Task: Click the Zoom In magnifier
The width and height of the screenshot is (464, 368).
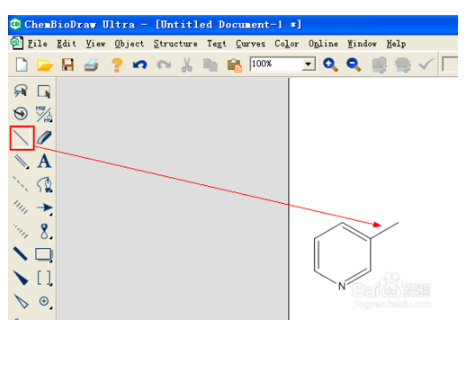Action: [x=330, y=64]
